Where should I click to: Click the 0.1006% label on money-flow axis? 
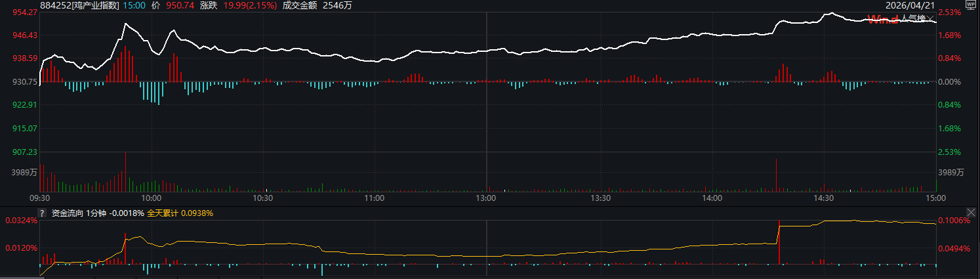click(x=954, y=221)
